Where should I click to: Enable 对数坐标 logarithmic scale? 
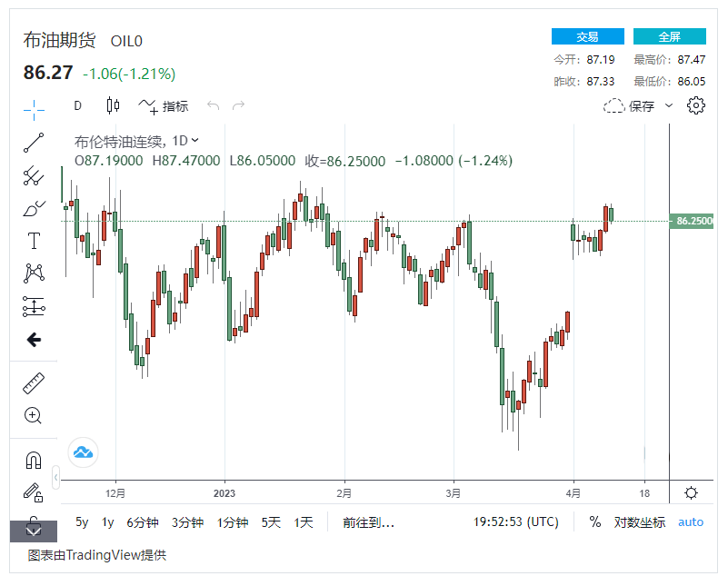[x=640, y=522]
